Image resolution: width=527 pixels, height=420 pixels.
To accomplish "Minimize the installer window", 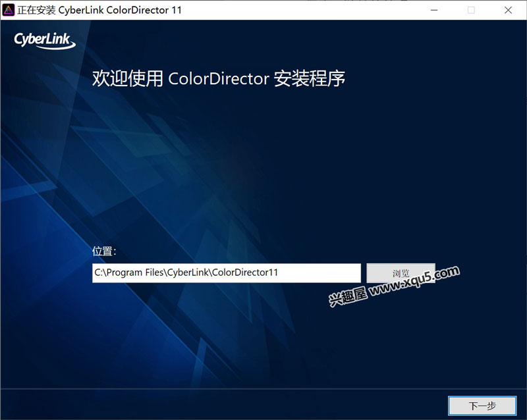I will click(x=433, y=10).
